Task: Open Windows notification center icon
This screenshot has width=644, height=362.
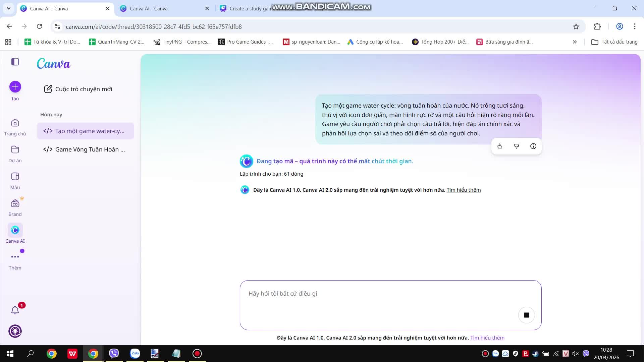Action: pyautogui.click(x=630, y=354)
